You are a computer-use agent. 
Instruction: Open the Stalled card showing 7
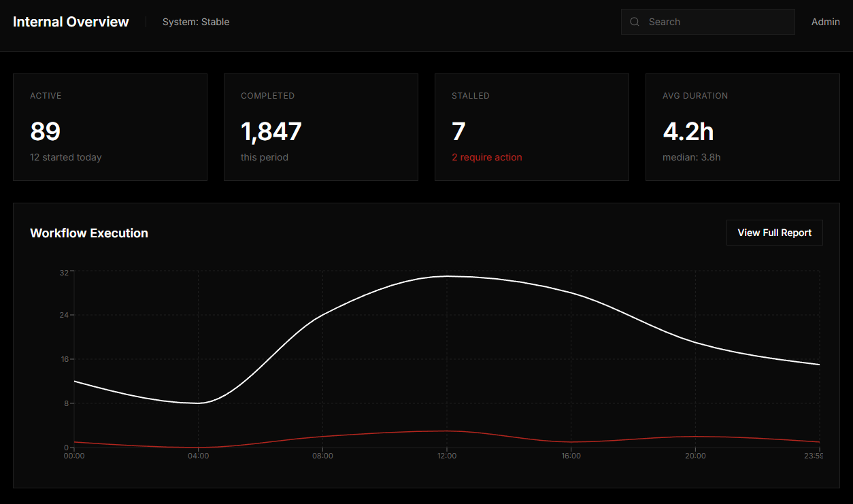532,127
